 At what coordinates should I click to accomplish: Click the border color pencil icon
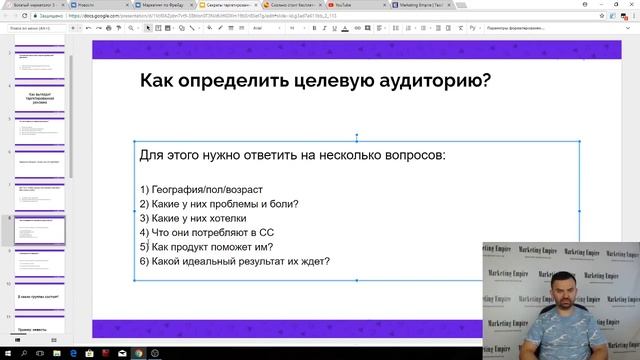[x=220, y=28]
